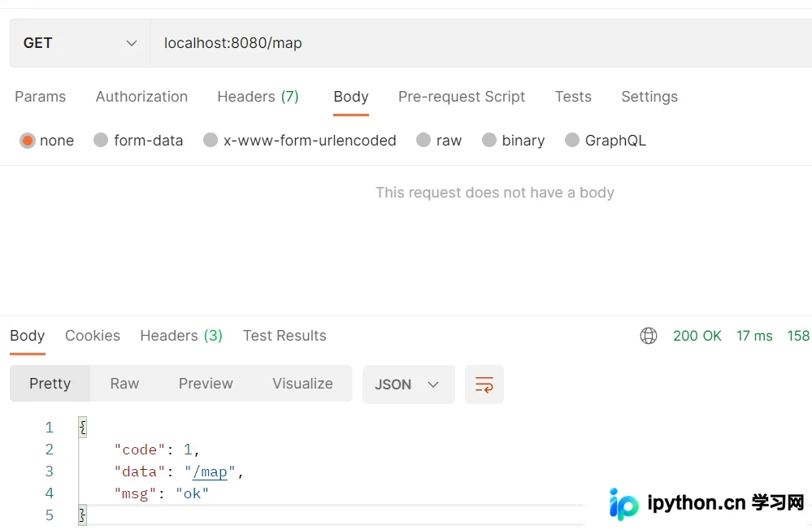812x530 pixels.
Task: Toggle the word wrap icon button
Action: coord(484,384)
